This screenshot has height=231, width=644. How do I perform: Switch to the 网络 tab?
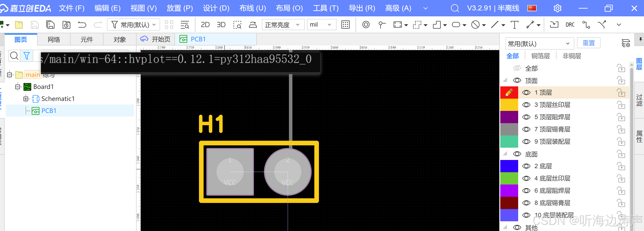[54, 40]
